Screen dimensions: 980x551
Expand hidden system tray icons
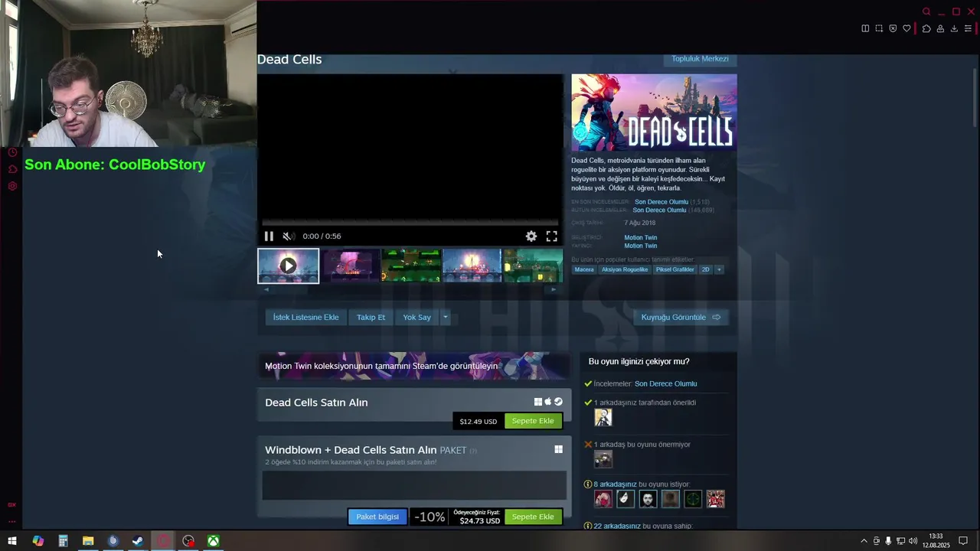864,541
